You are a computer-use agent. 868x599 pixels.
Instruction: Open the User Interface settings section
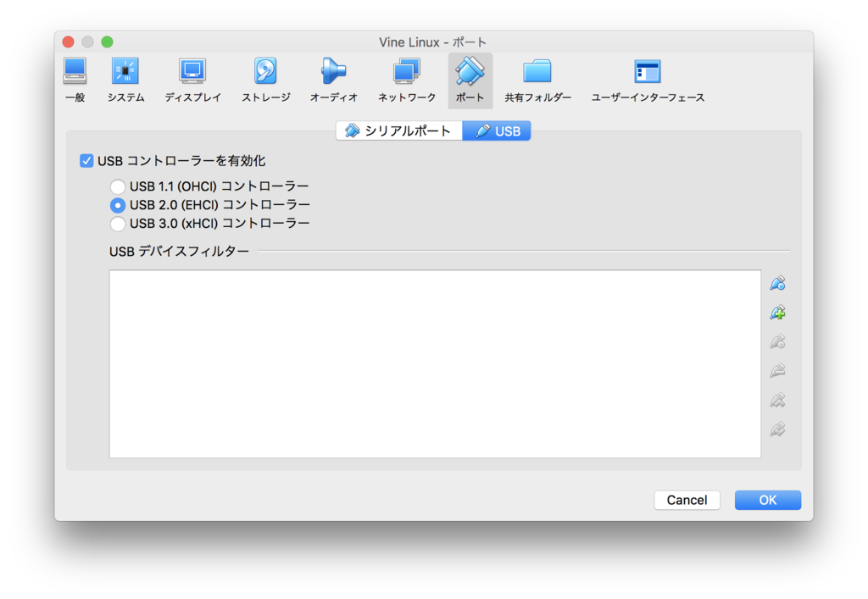[647, 80]
